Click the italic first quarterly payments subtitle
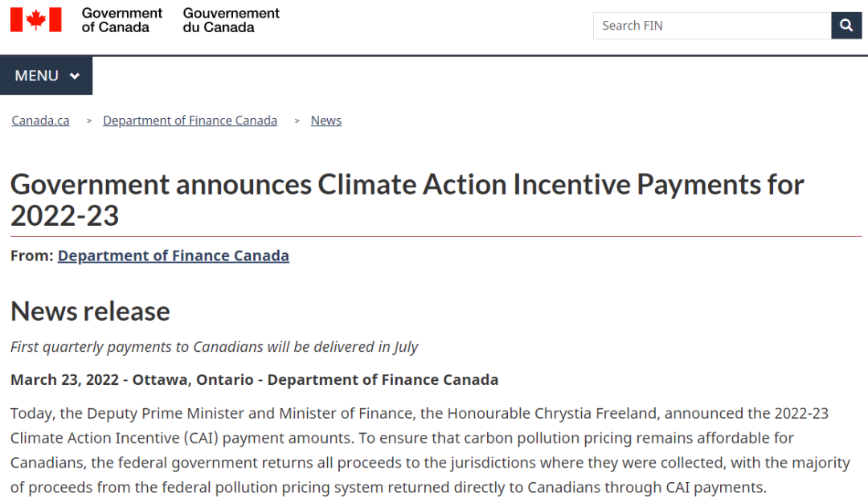Viewport: 868px width, 503px height. point(215,347)
